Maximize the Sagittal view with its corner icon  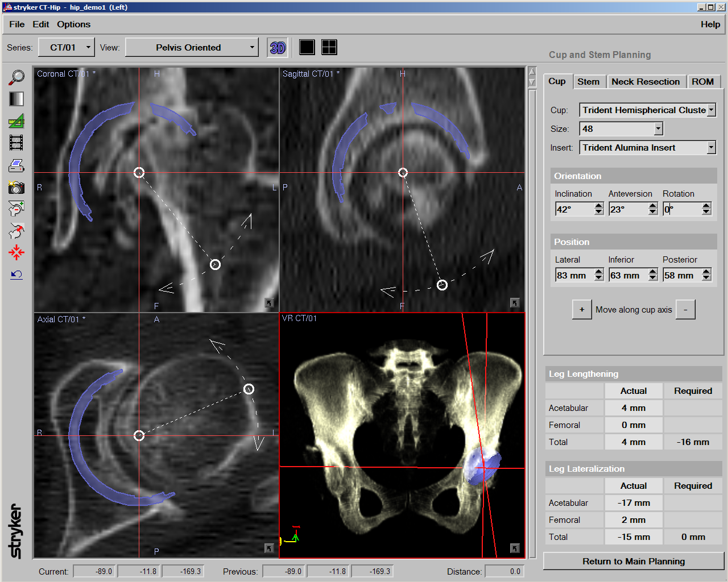[515, 303]
